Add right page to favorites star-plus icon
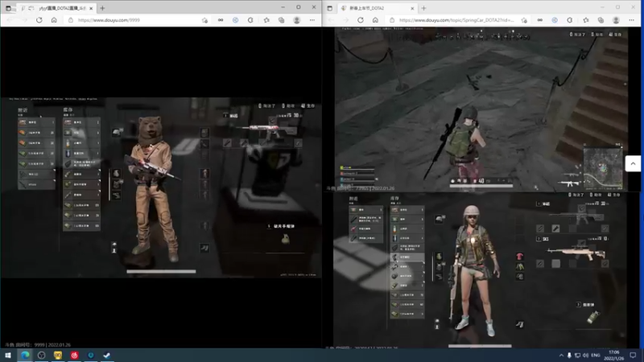Viewport: 644px width, 362px height. [x=524, y=20]
